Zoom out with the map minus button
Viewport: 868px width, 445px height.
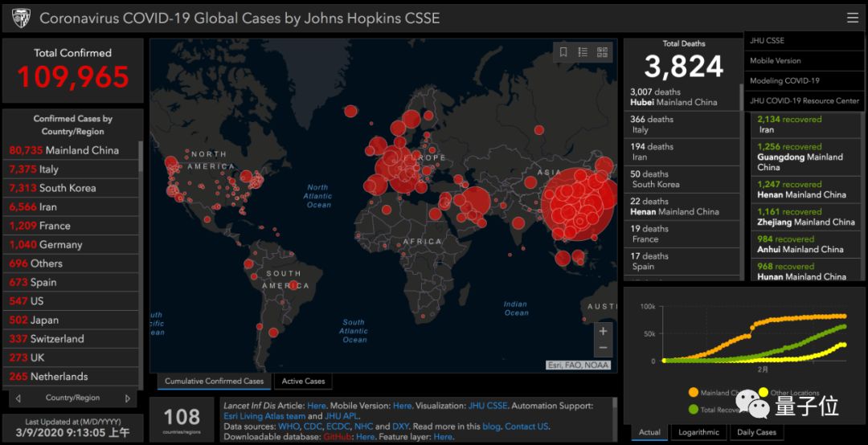[x=604, y=348]
